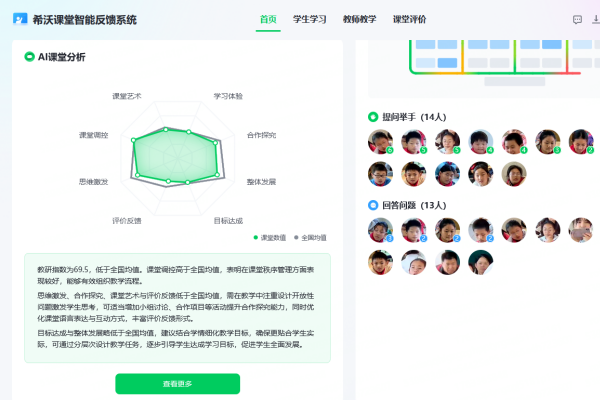Click the 希沃 app logo icon

[x=20, y=19]
